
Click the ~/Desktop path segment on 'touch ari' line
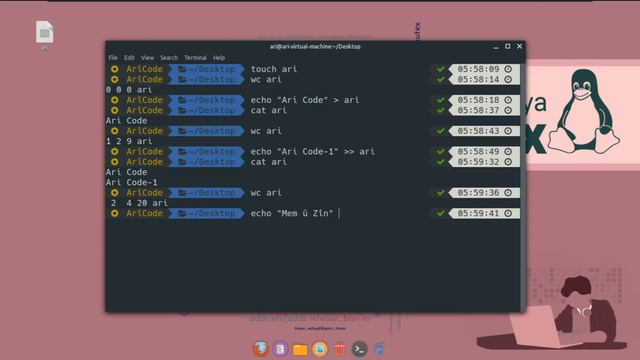207,69
